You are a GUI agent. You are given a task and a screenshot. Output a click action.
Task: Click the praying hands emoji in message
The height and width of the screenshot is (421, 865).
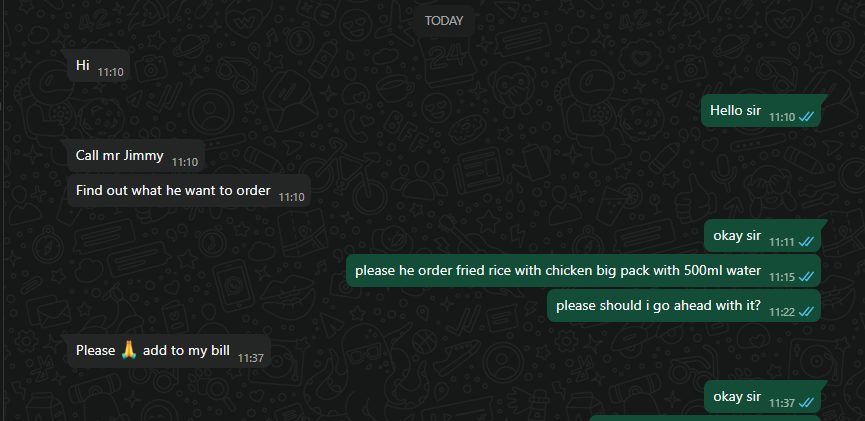129,350
